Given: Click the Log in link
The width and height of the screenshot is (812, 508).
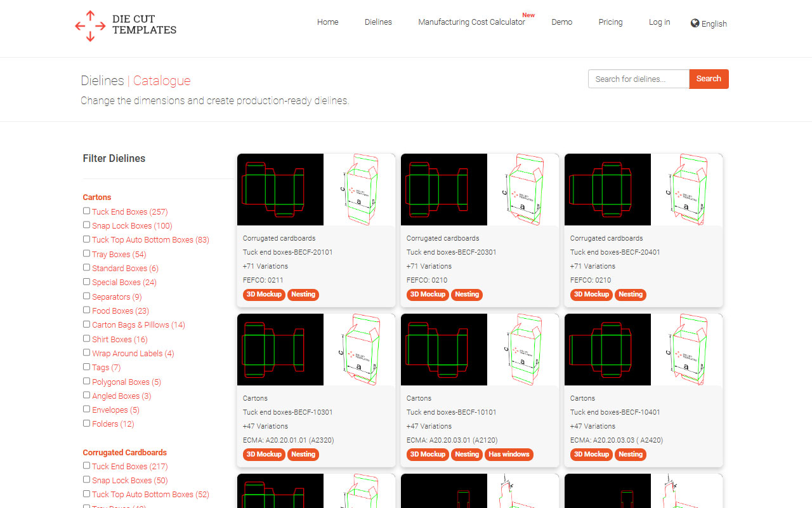Looking at the screenshot, I should [659, 22].
